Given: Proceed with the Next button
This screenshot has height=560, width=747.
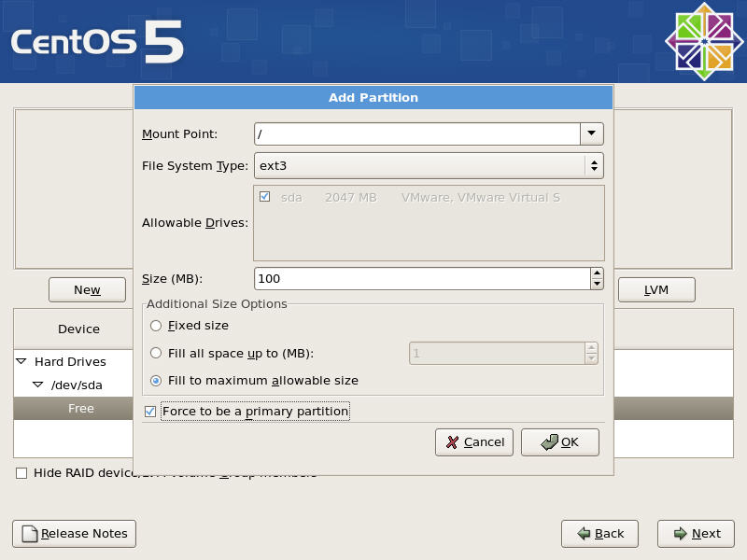Looking at the screenshot, I should (696, 534).
